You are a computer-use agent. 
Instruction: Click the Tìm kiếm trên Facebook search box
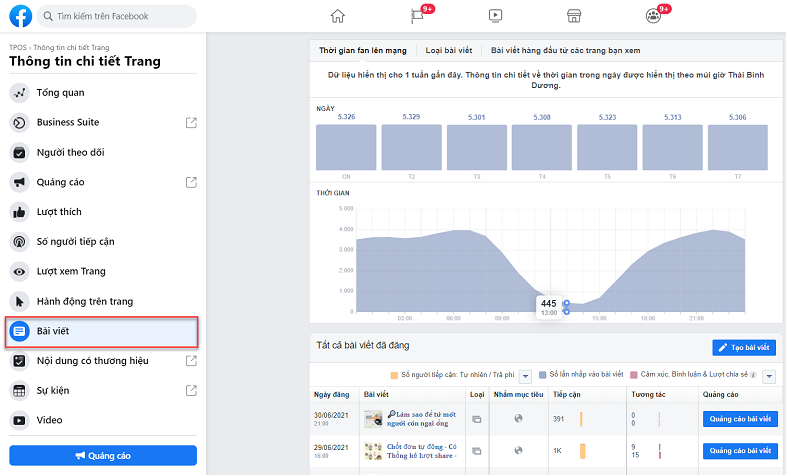[x=116, y=16]
